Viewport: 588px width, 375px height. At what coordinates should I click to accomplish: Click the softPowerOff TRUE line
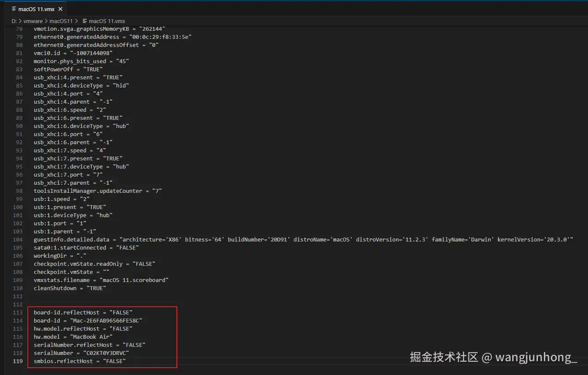(x=69, y=69)
